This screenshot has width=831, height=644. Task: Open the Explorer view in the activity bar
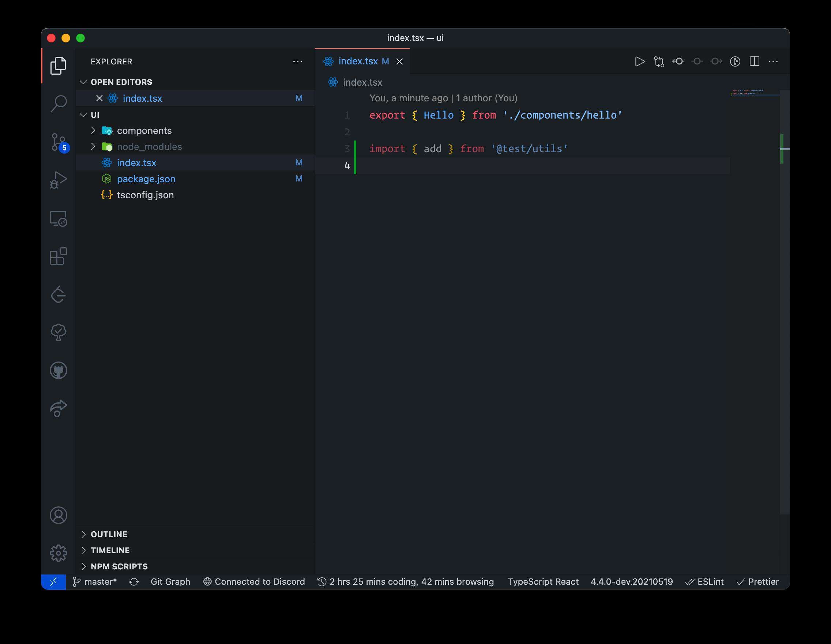coord(58,66)
